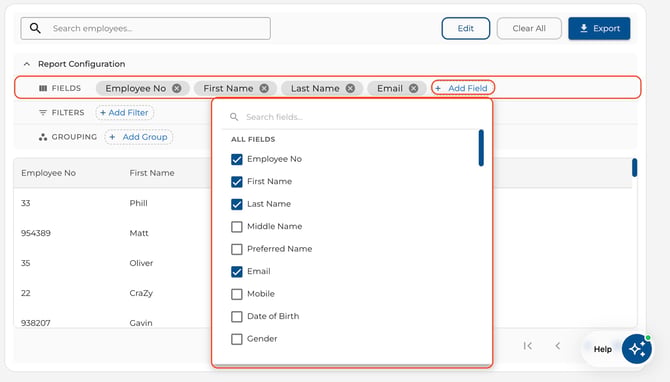670x382 pixels.
Task: Remove the First Name field chip
Action: (x=264, y=88)
